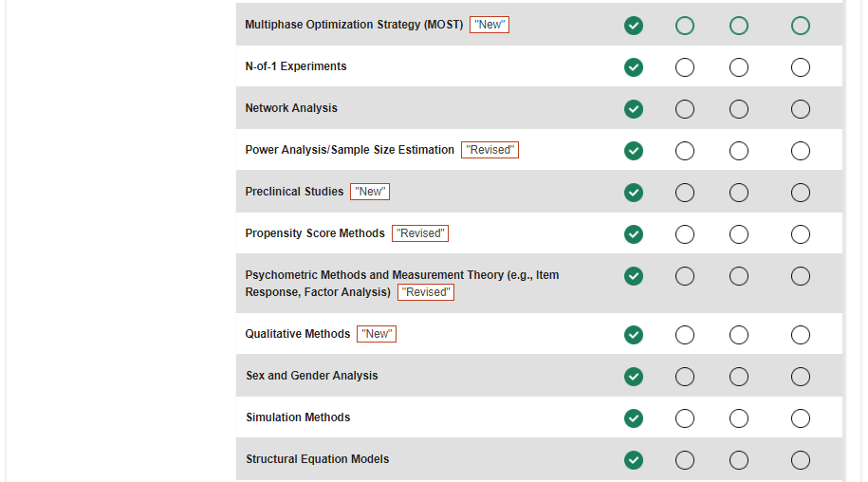868x482 pixels.
Task: Choose the third radio for Propensity Score Methods
Action: click(739, 234)
